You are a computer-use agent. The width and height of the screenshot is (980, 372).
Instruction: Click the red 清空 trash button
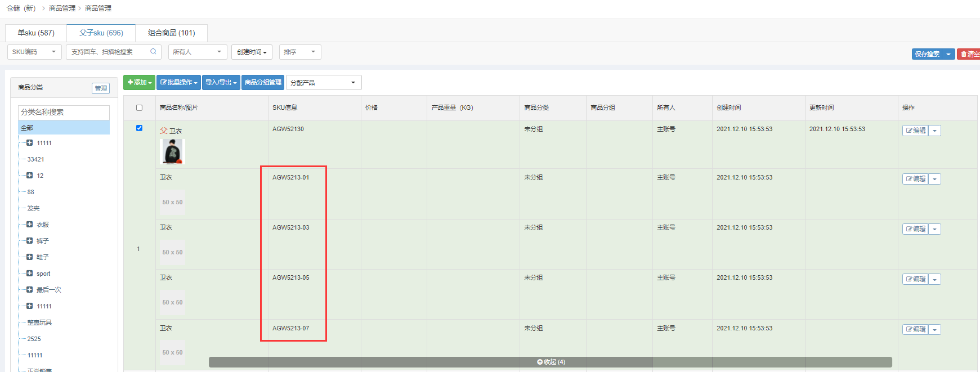(969, 54)
